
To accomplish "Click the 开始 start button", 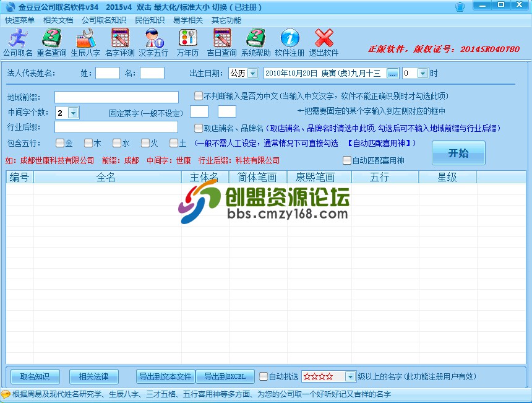I will (x=458, y=153).
